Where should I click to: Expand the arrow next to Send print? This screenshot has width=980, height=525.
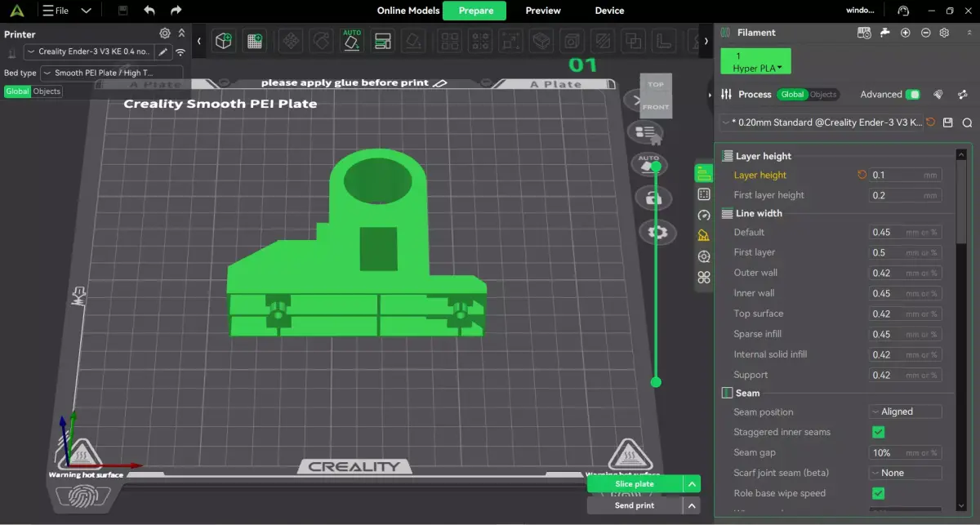(693, 505)
